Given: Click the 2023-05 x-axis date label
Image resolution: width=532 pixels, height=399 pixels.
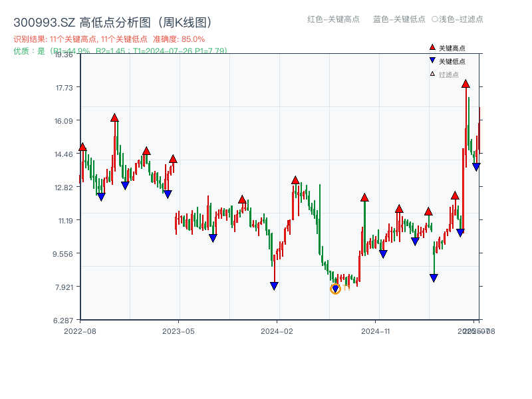Looking at the screenshot, I should [178, 331].
